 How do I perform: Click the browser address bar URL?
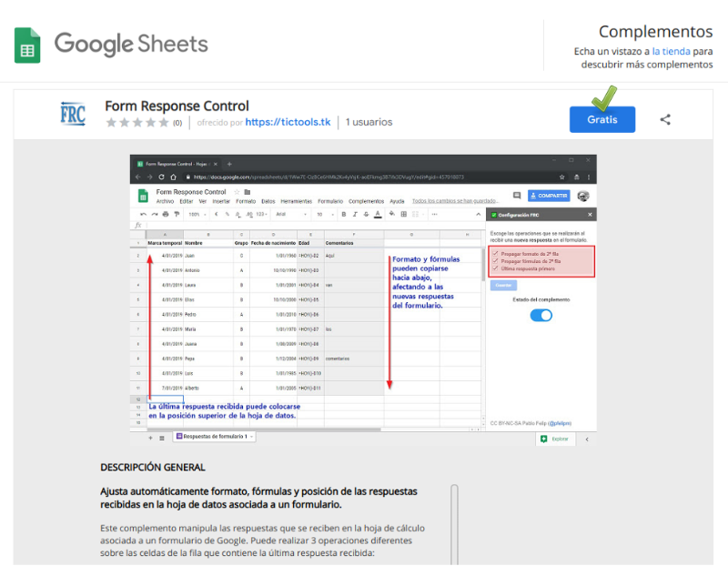click(x=329, y=177)
